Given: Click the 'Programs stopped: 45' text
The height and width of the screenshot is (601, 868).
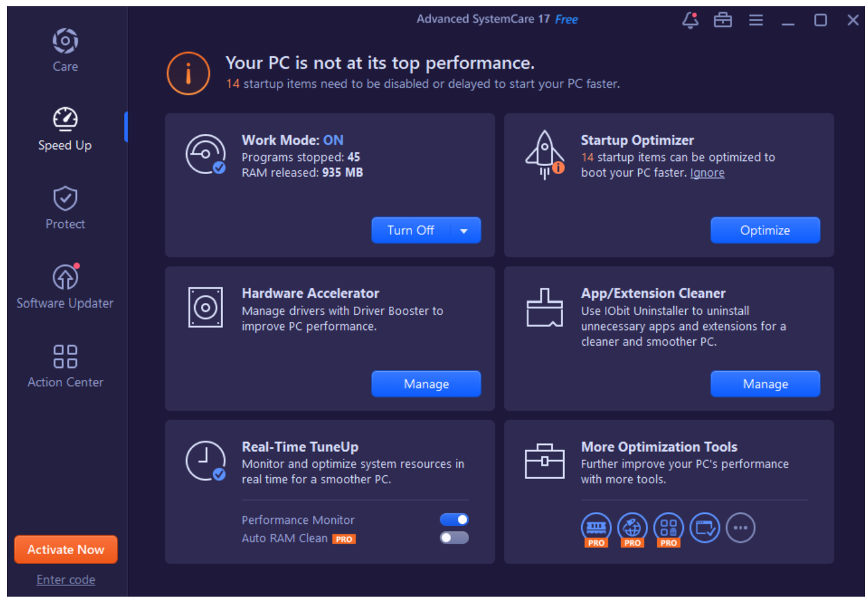Looking at the screenshot, I should (301, 157).
